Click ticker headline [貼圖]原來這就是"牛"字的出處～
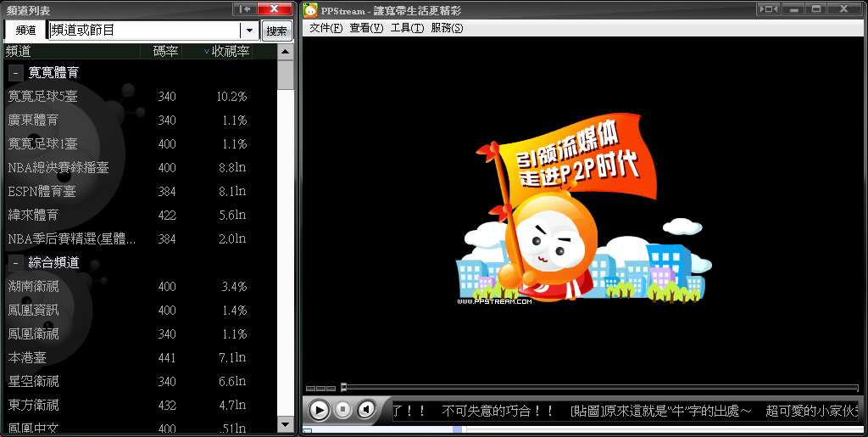 pyautogui.click(x=661, y=411)
